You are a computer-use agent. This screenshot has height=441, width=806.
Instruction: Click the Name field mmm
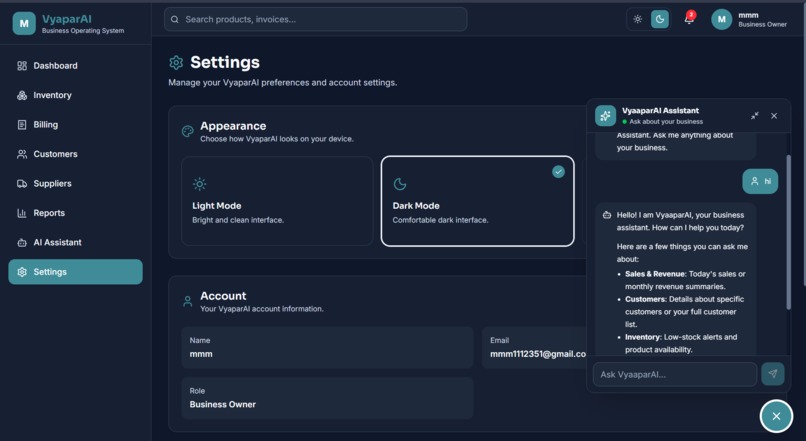[x=327, y=347]
